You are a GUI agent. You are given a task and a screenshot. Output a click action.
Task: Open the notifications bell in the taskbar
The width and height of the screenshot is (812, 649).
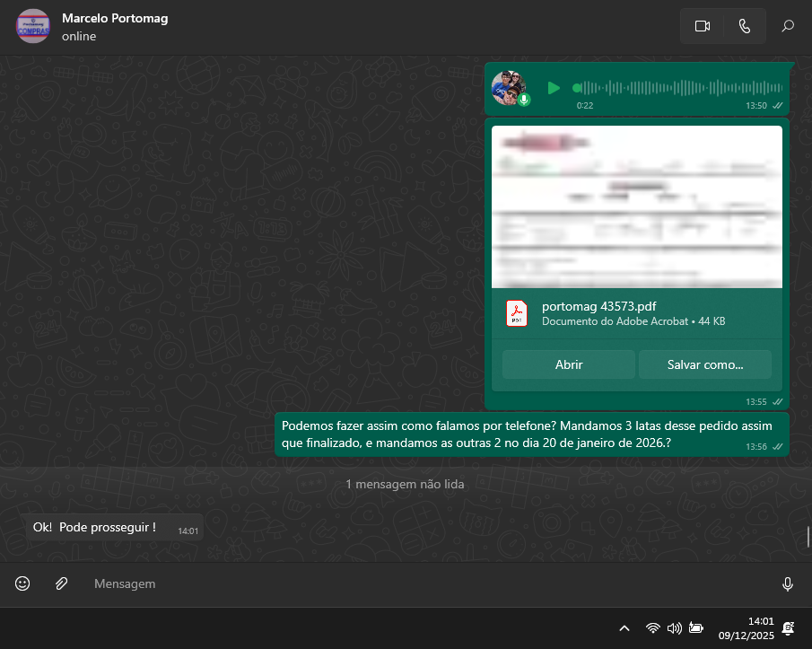(x=788, y=628)
